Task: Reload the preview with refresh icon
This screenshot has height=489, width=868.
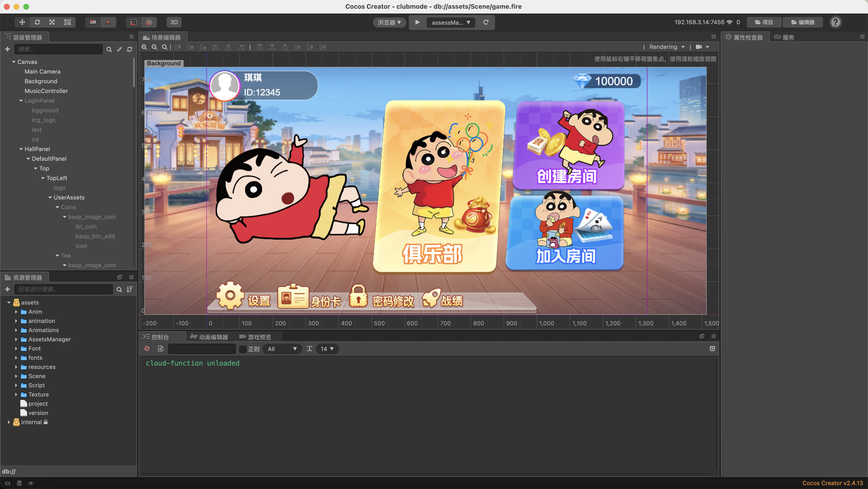Action: (x=486, y=22)
